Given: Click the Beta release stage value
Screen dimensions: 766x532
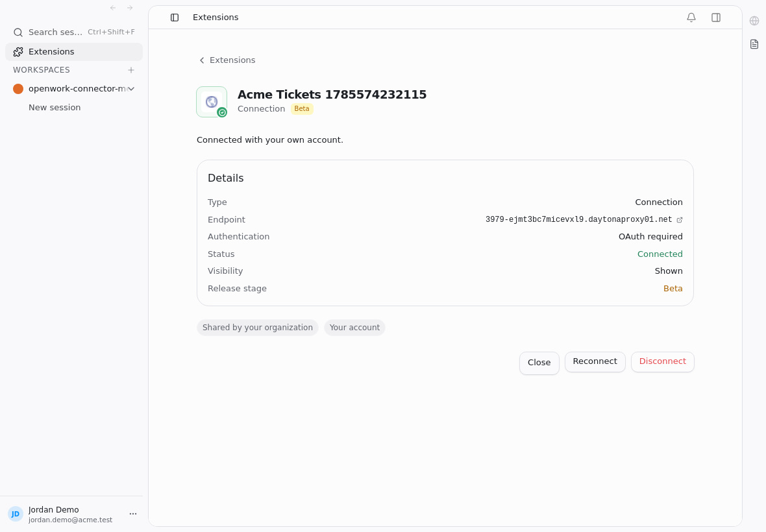Looking at the screenshot, I should (673, 289).
